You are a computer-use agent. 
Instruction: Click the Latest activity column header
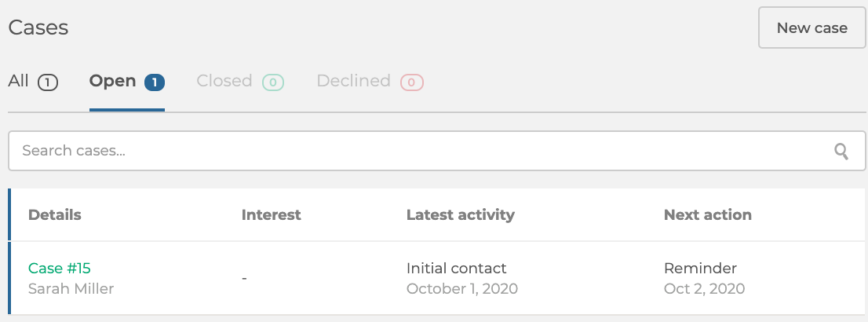(461, 215)
